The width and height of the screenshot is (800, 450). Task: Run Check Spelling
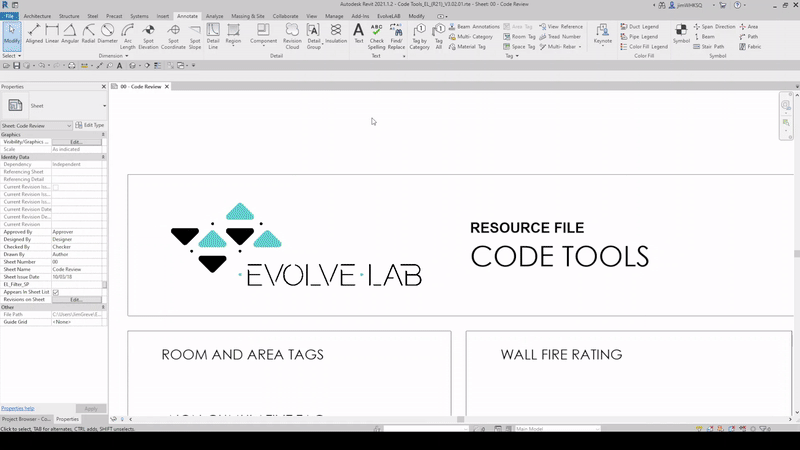[377, 36]
